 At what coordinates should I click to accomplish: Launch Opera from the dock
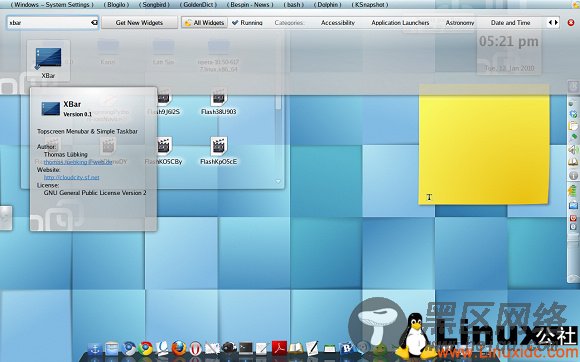pyautogui.click(x=196, y=348)
